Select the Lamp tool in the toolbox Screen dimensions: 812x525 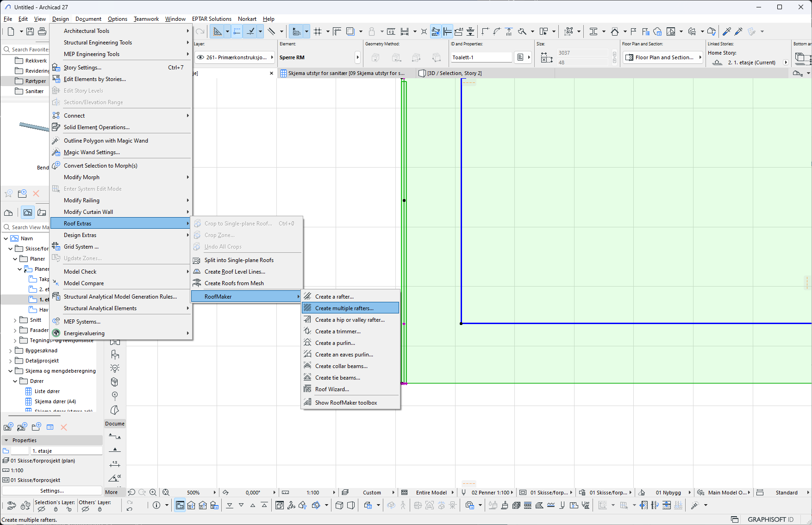115,368
